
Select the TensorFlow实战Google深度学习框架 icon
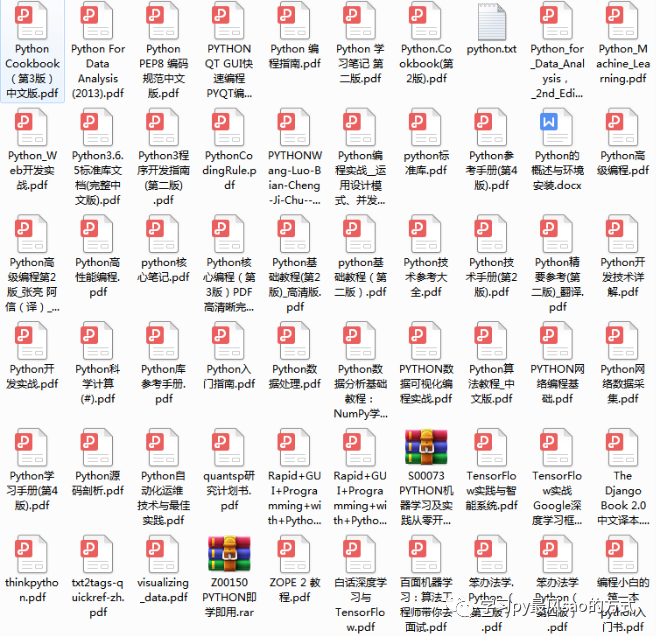pos(557,447)
